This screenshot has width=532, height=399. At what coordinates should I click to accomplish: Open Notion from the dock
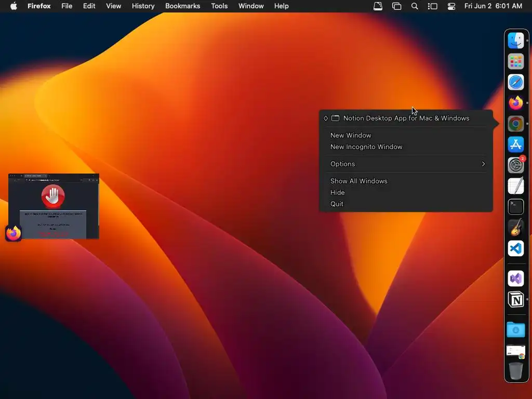tap(516, 300)
